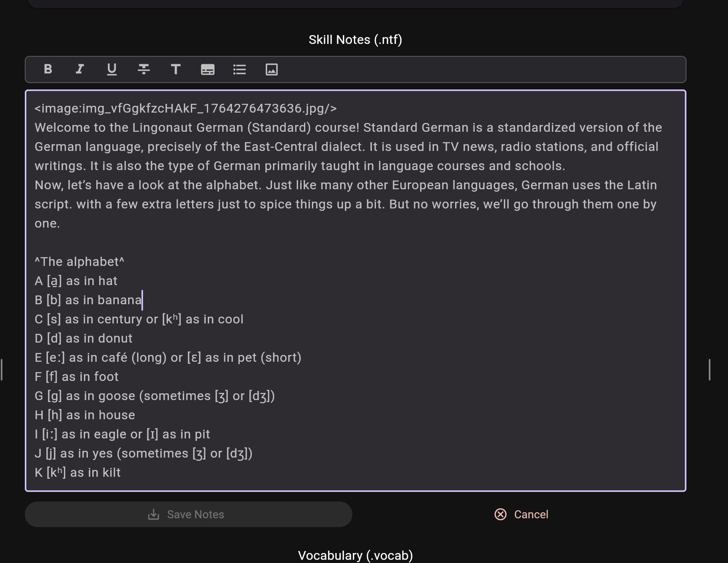This screenshot has width=728, height=563.
Task: Click the 'A [a] as in hat' line
Action: (76, 281)
